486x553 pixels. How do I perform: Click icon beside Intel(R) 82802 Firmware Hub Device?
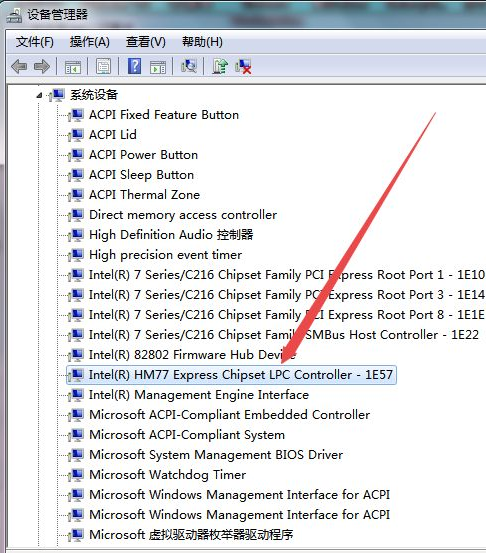pos(76,354)
